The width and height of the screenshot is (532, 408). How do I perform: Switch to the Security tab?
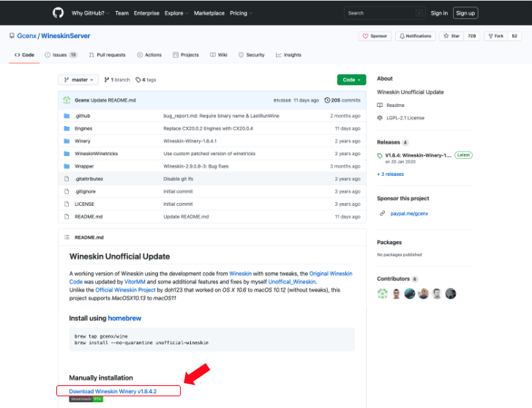(x=252, y=55)
